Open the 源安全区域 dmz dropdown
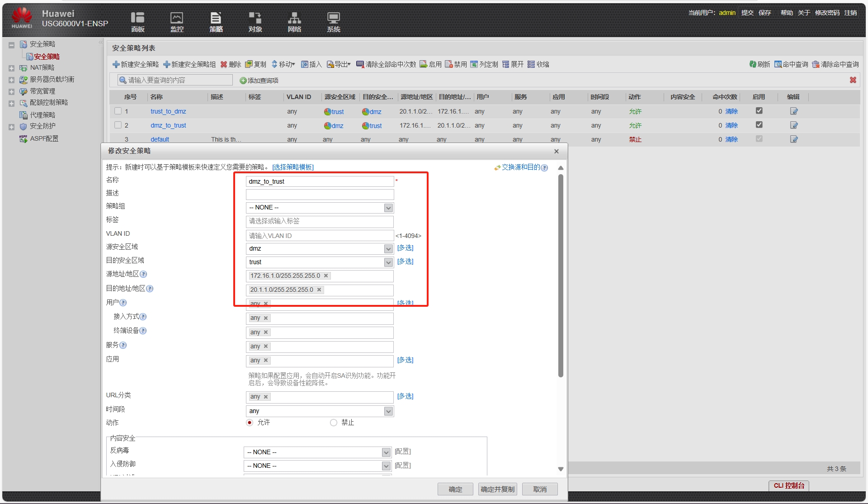 pyautogui.click(x=388, y=249)
